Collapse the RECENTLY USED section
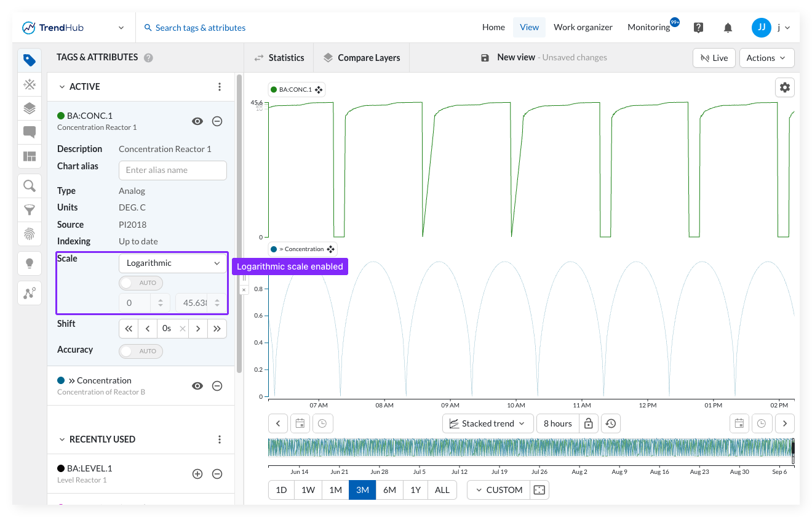812x517 pixels. [62, 439]
